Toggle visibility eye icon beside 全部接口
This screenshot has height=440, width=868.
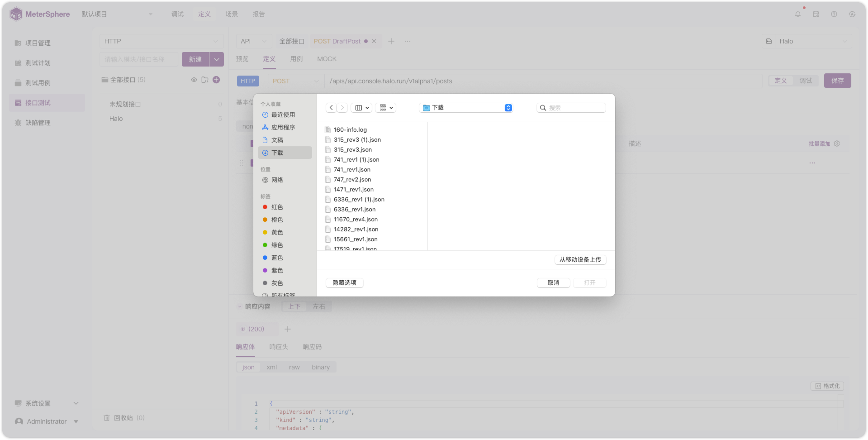coord(194,80)
